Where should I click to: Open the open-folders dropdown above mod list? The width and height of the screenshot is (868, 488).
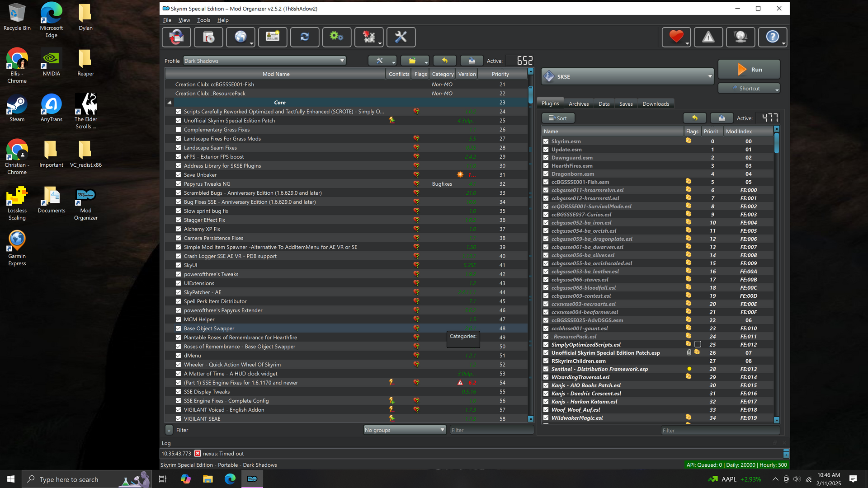pyautogui.click(x=415, y=61)
